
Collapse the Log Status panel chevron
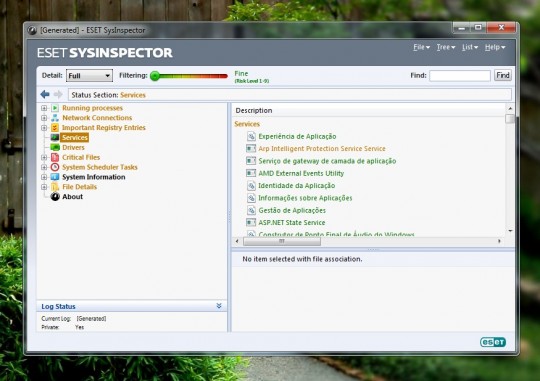point(219,306)
